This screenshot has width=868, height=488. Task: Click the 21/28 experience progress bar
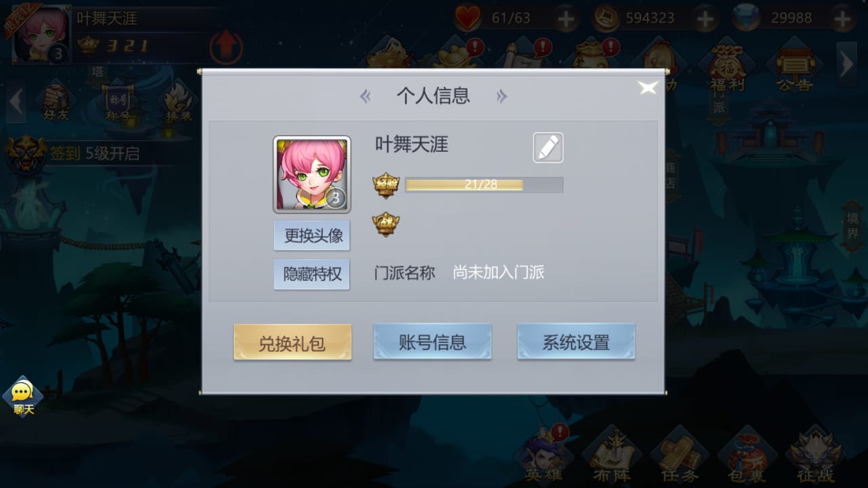coord(484,184)
